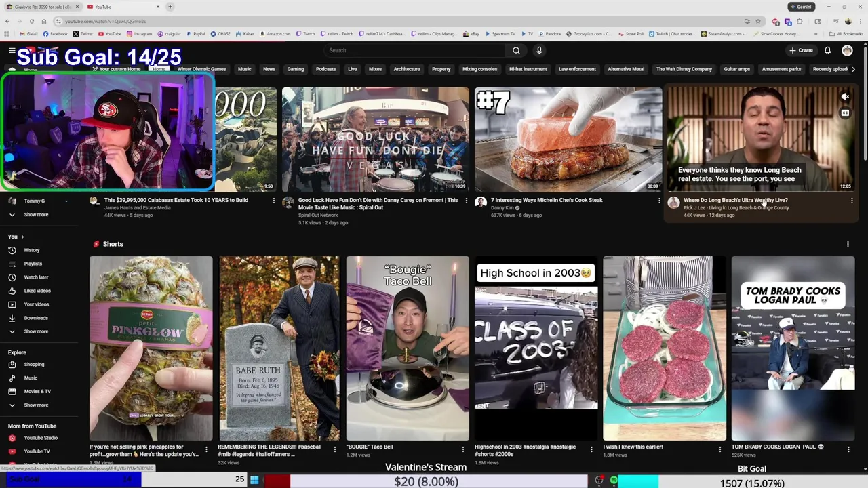Open the Gemini button in the browser
Viewport: 868px width, 488px height.
(801, 7)
